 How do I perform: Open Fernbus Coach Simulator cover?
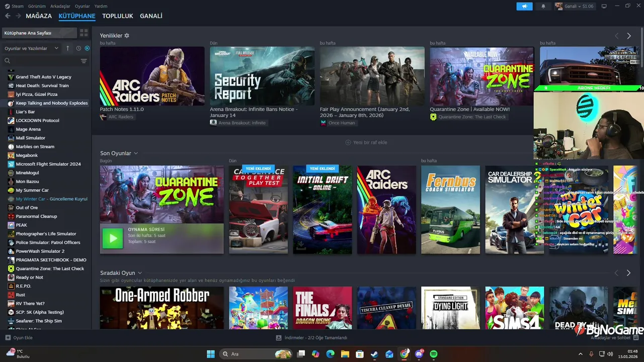coord(451,210)
